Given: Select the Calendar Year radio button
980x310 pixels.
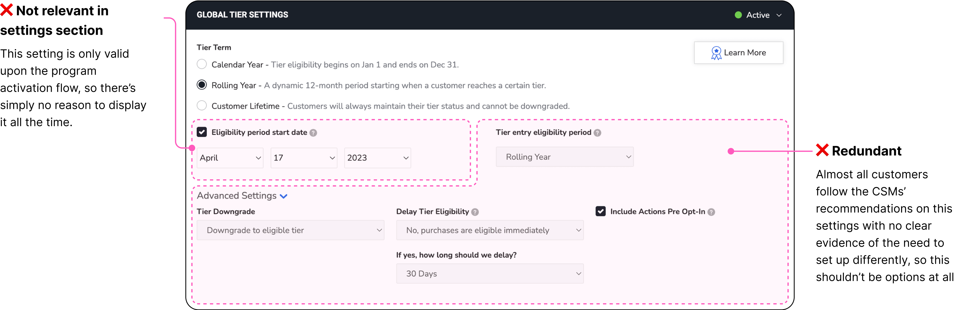Looking at the screenshot, I should tap(202, 64).
